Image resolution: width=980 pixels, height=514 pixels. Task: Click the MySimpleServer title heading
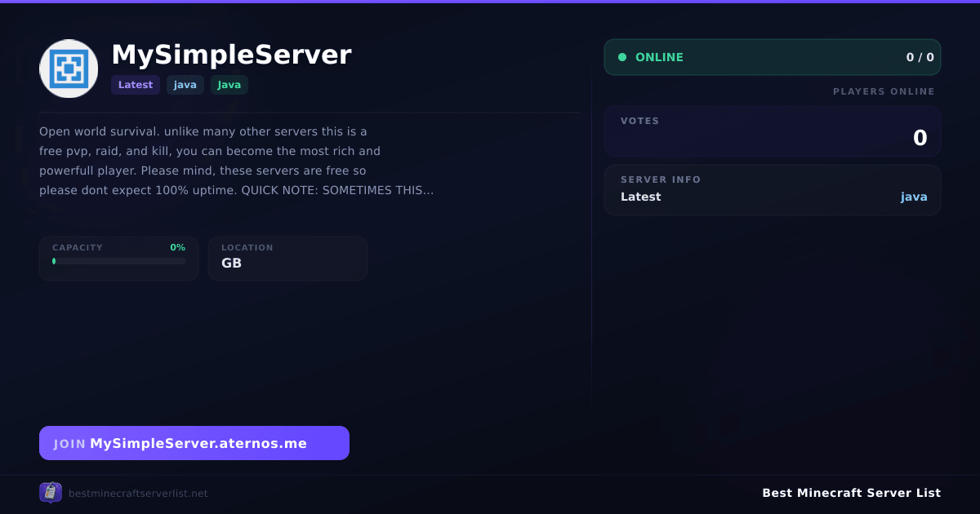click(x=231, y=55)
